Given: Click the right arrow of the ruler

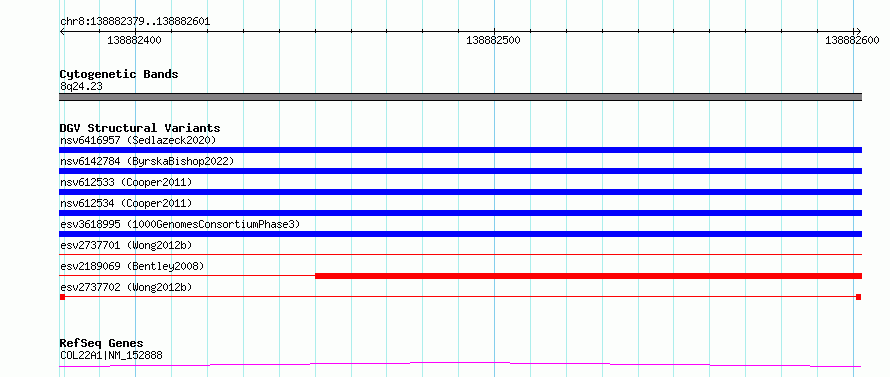Looking at the screenshot, I should (858, 31).
